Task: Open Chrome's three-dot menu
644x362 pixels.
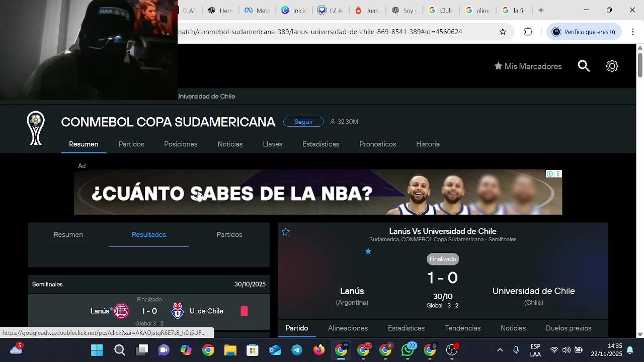Action: [632, 32]
